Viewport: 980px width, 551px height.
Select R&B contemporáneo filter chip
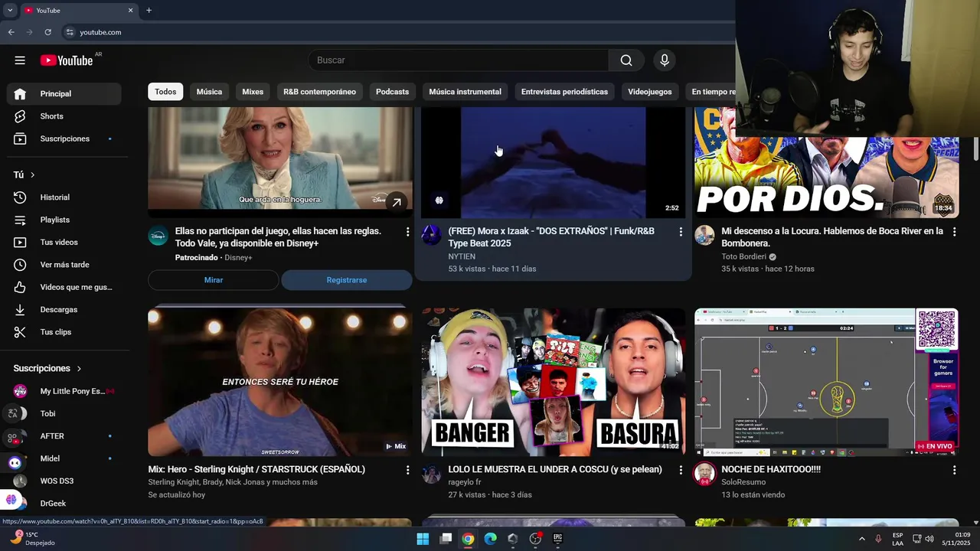319,92
